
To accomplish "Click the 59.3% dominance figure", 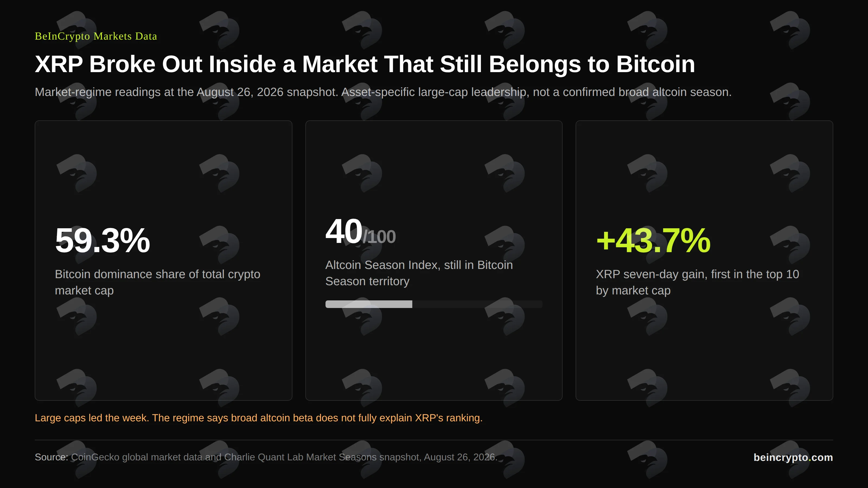I will click(102, 240).
